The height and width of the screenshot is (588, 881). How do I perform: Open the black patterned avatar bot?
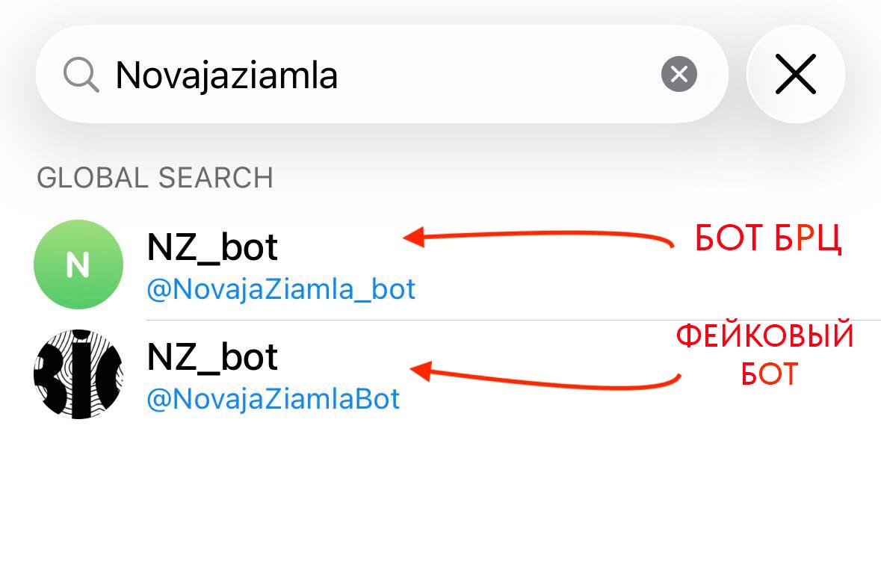[x=78, y=374]
